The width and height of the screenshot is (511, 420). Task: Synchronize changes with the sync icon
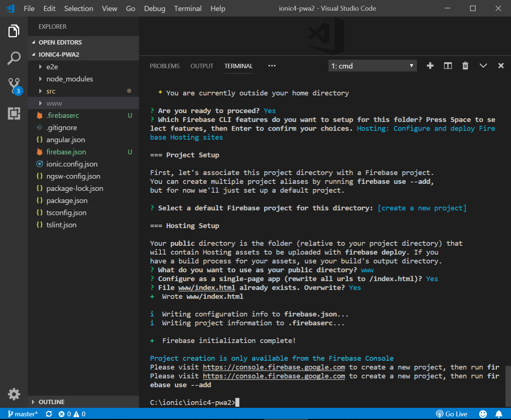[49, 414]
